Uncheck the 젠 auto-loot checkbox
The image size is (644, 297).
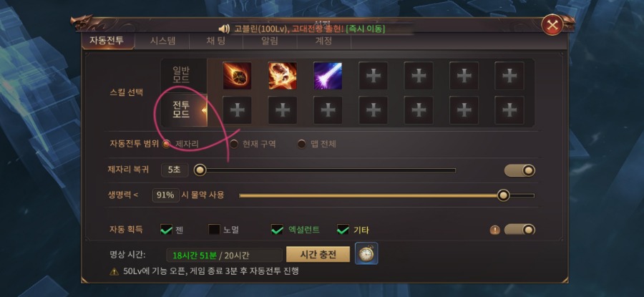click(166, 230)
